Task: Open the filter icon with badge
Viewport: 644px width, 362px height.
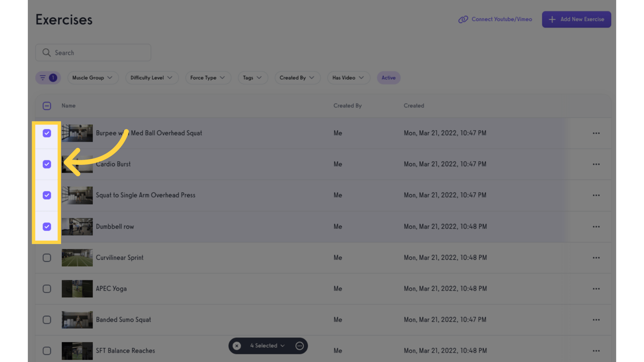Action: click(x=48, y=78)
